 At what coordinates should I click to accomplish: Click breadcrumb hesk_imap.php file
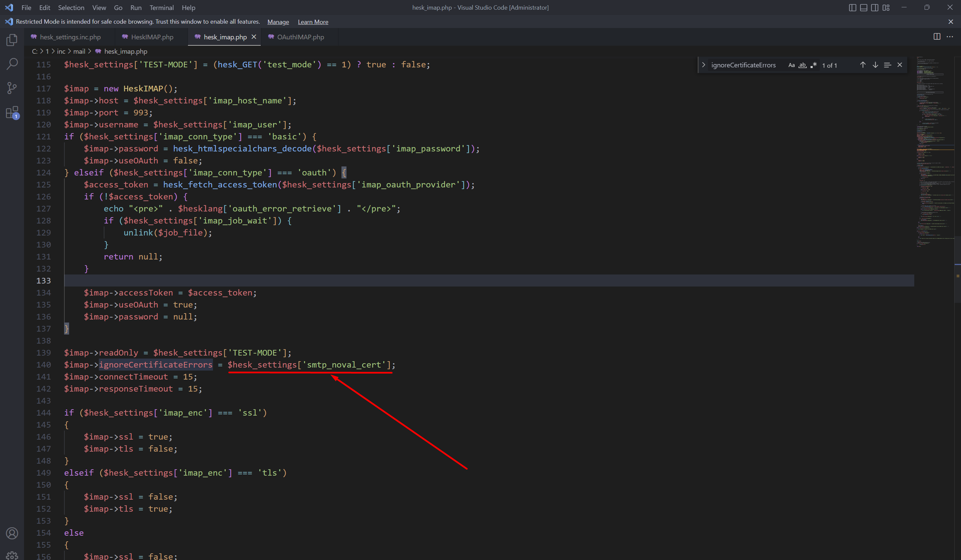(x=126, y=51)
